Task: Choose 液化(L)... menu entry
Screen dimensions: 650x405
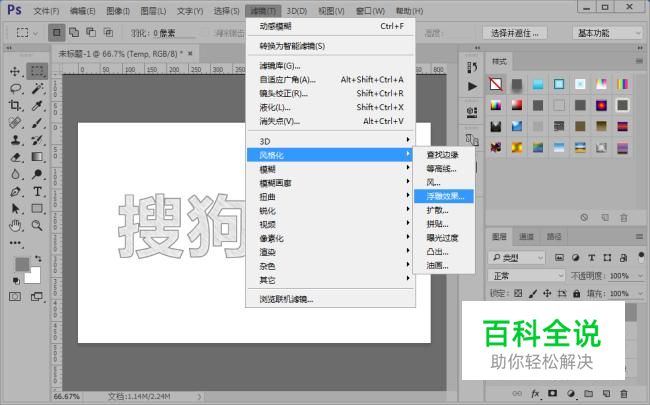Action: pyautogui.click(x=330, y=107)
